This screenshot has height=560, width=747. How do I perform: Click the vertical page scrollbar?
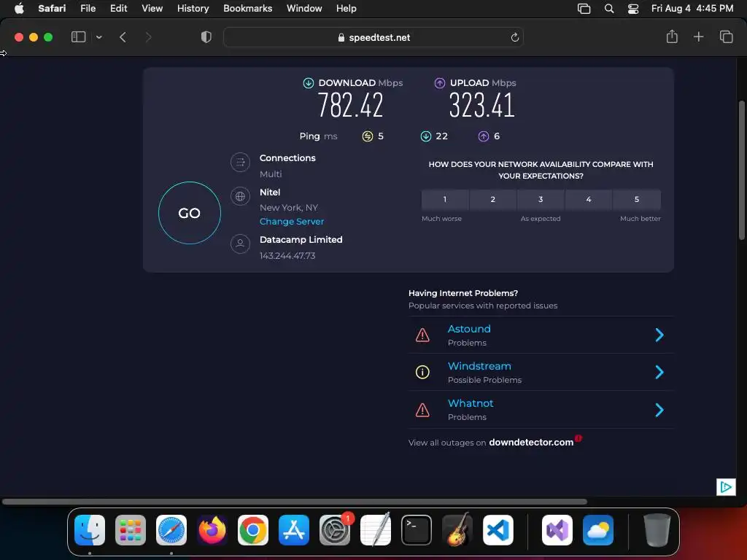click(x=741, y=170)
